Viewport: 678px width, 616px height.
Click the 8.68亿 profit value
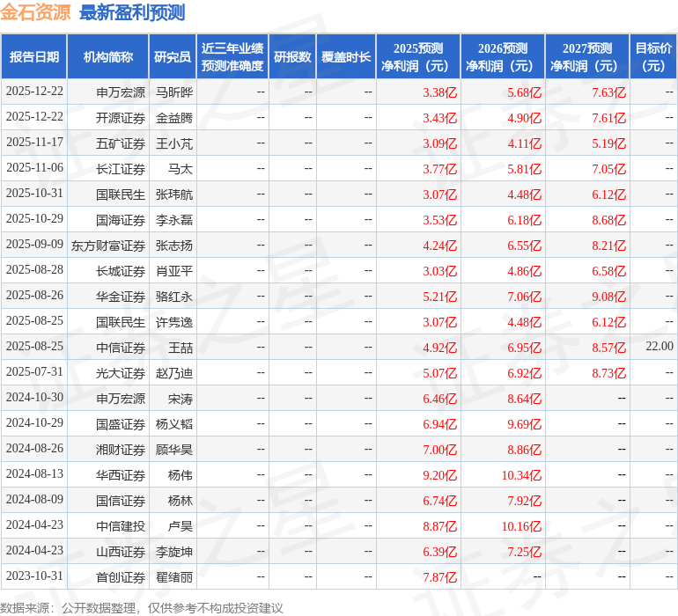click(x=608, y=220)
